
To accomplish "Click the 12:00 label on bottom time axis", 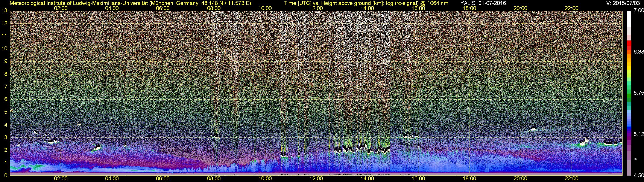I will pyautogui.click(x=316, y=179).
